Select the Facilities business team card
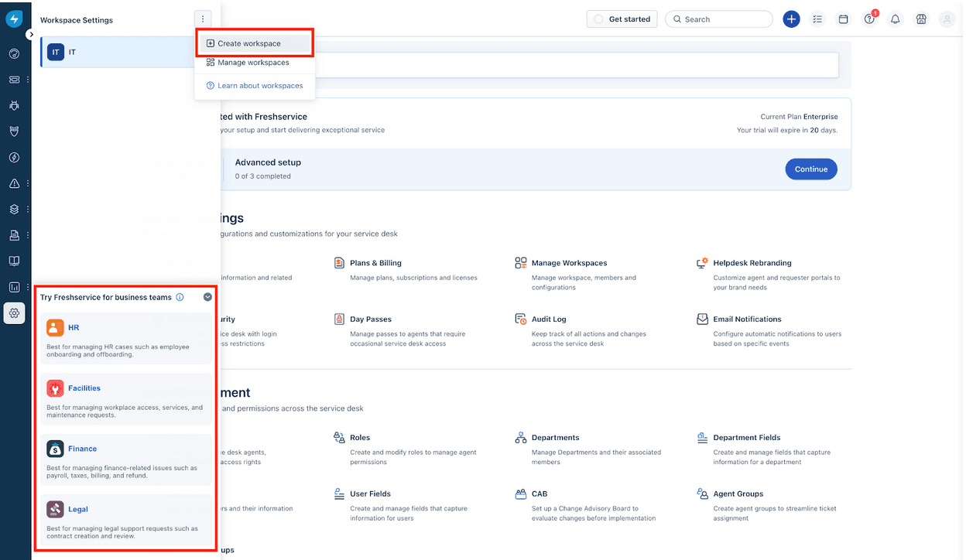This screenshot has height=560, width=966. point(125,398)
